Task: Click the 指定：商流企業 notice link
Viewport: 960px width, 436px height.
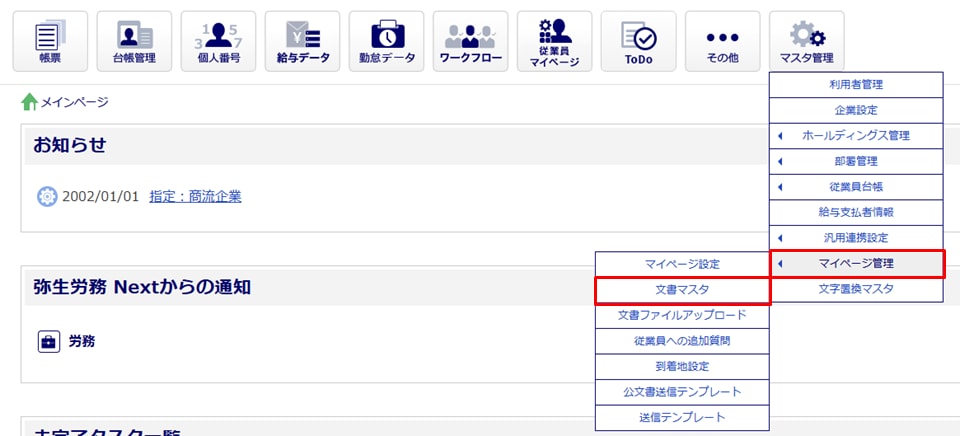Action: pyautogui.click(x=195, y=196)
